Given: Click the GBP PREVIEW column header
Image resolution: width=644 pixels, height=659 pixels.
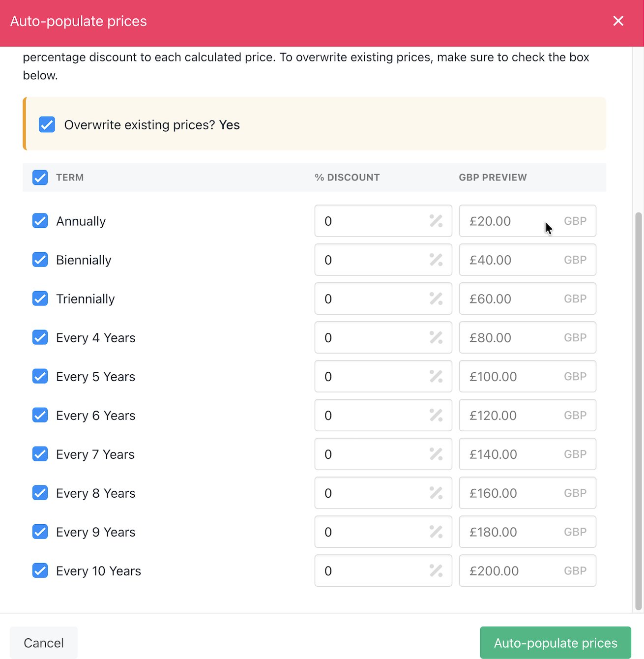Looking at the screenshot, I should tap(493, 178).
